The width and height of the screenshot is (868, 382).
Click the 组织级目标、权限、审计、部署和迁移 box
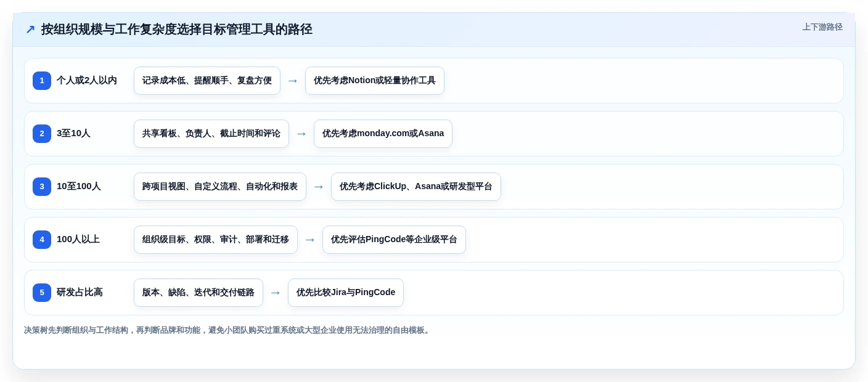coord(216,240)
